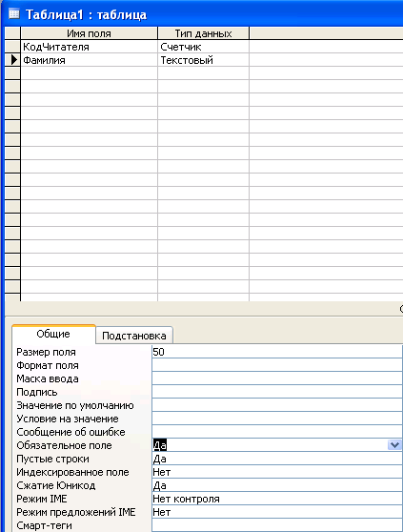
Task: Click the Индексированное поле property label
Action: click(72, 472)
